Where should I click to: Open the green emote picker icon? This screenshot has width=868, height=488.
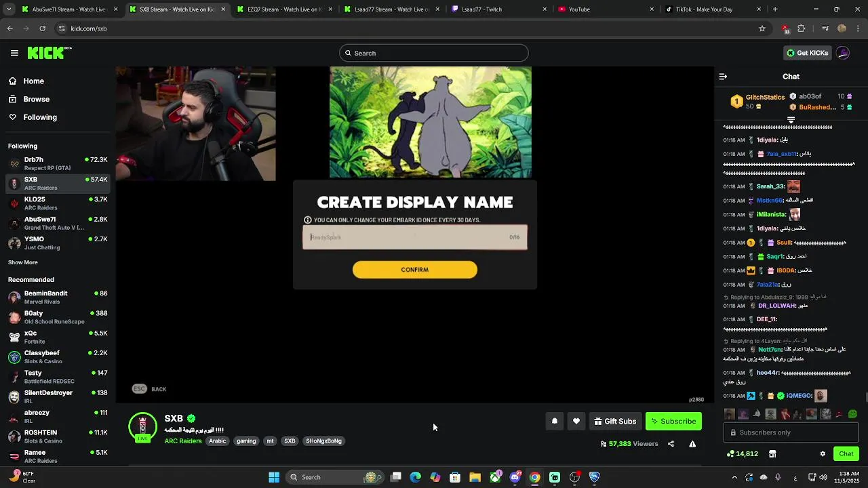[x=852, y=414]
